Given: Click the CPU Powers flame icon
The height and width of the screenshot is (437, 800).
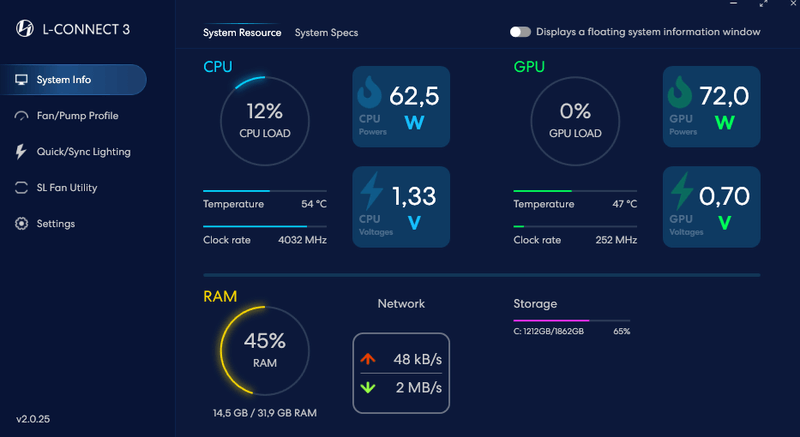Looking at the screenshot, I should (x=370, y=95).
